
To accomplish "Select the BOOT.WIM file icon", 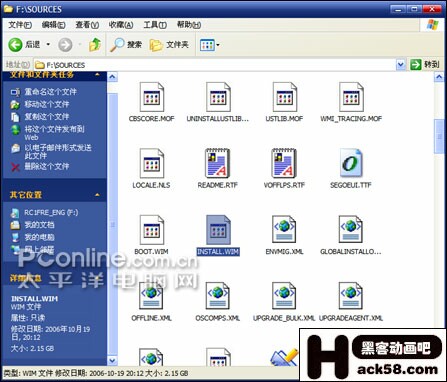I will [152, 230].
